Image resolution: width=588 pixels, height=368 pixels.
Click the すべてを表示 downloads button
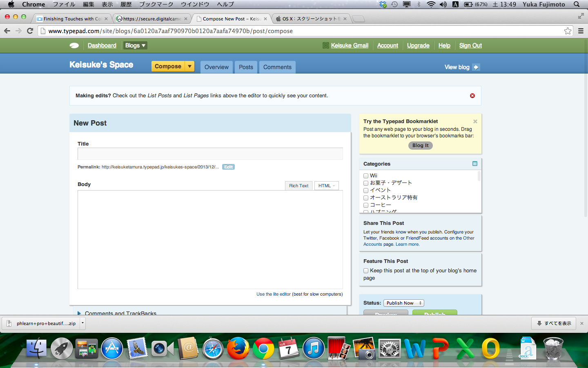[x=554, y=323]
